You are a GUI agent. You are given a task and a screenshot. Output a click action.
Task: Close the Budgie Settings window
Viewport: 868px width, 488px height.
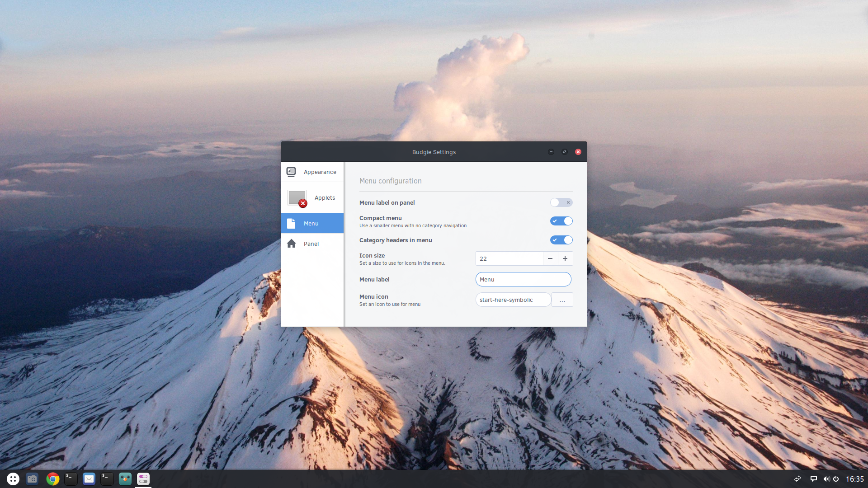pyautogui.click(x=578, y=152)
